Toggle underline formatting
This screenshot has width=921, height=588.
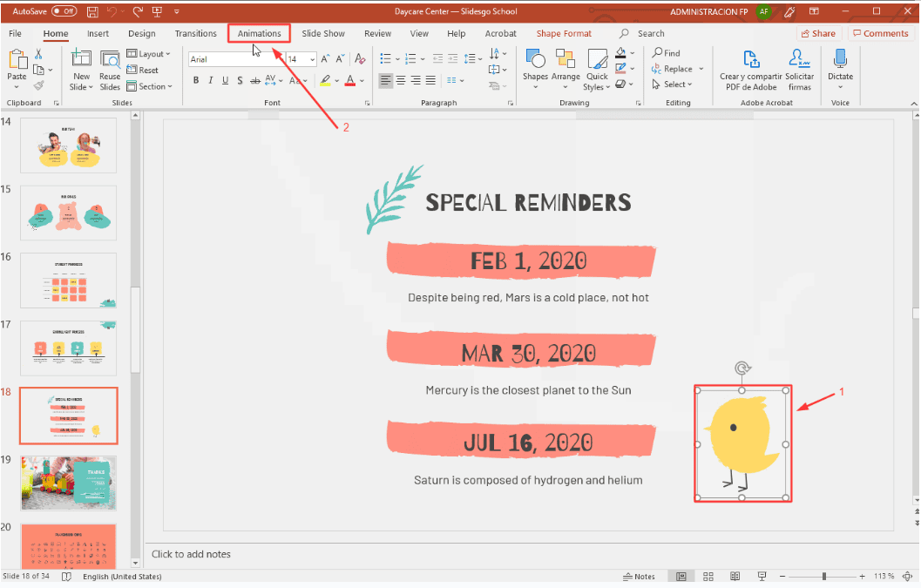click(225, 80)
